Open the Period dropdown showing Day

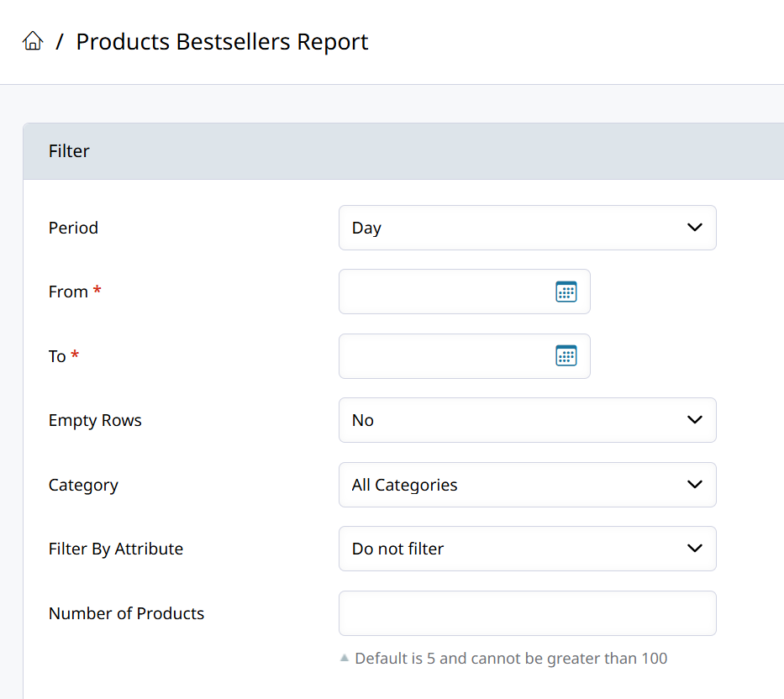[527, 228]
